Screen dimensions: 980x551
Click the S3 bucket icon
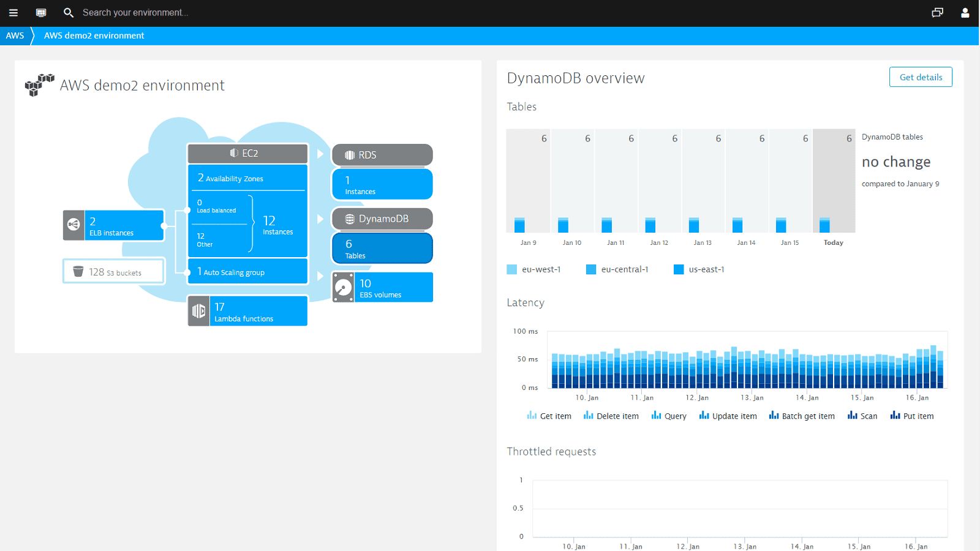pyautogui.click(x=78, y=271)
